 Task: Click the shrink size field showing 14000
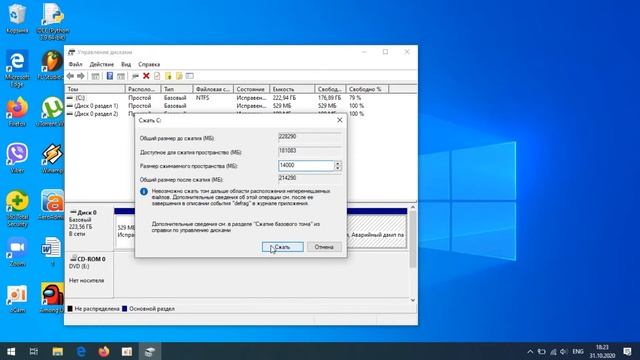[307, 165]
